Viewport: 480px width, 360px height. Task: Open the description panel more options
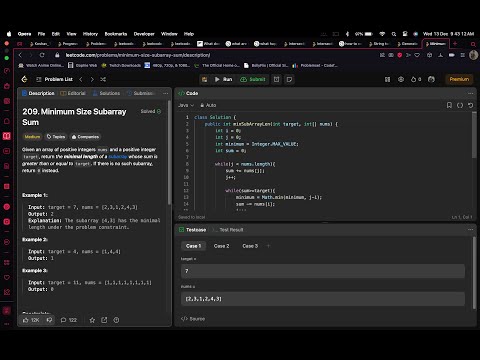coord(166,93)
